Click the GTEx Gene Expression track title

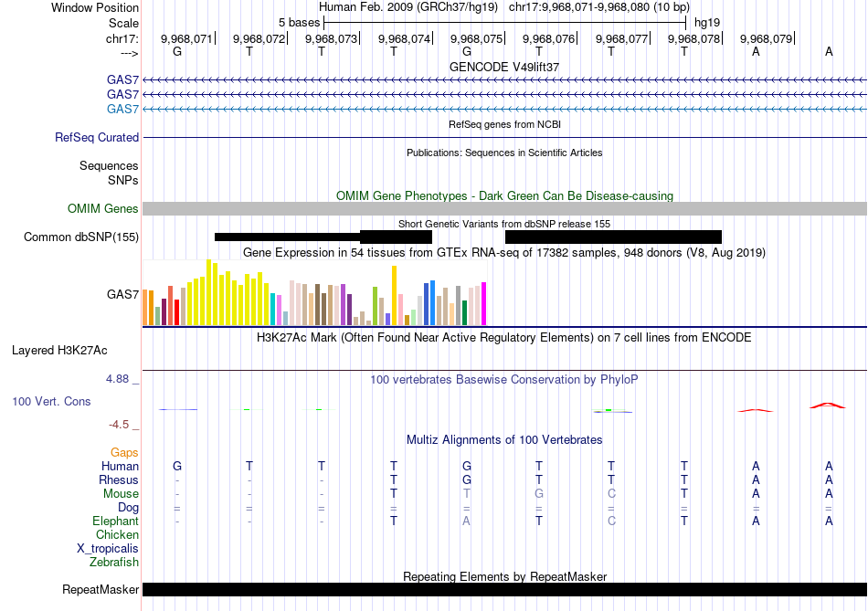[x=504, y=253]
